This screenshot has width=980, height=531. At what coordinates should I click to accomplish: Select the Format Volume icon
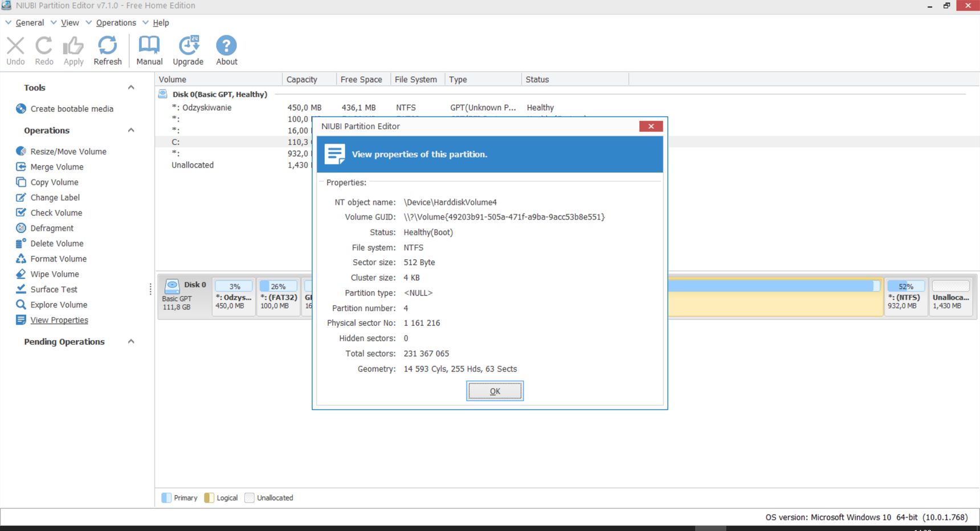tap(21, 259)
